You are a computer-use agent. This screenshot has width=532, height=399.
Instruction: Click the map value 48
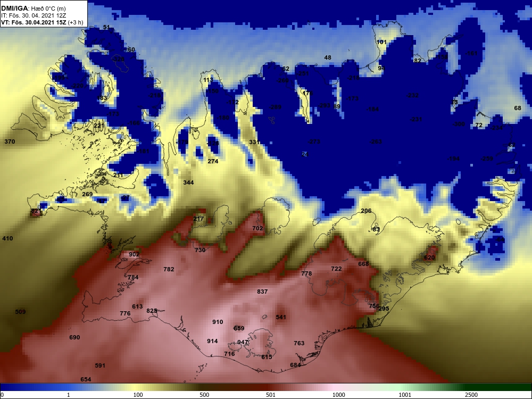coord(328,57)
